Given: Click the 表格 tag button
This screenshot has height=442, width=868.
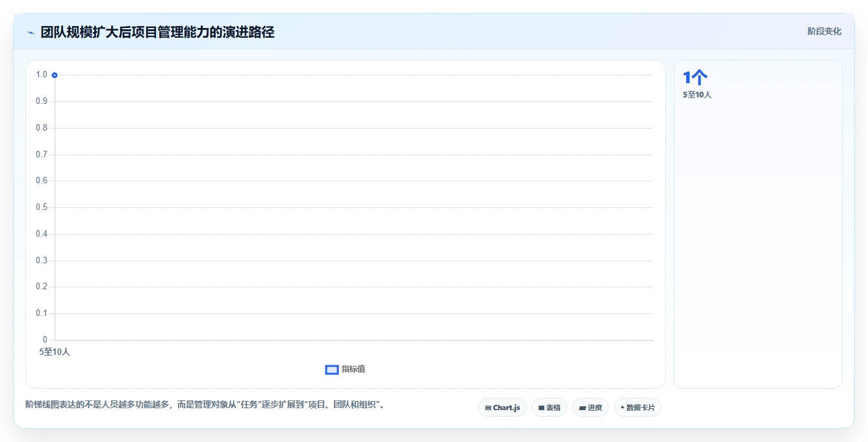Looking at the screenshot, I should (x=549, y=408).
